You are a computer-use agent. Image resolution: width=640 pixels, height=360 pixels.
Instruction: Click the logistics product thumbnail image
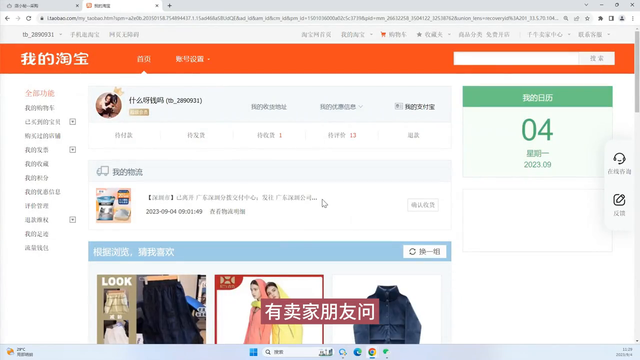(113, 205)
